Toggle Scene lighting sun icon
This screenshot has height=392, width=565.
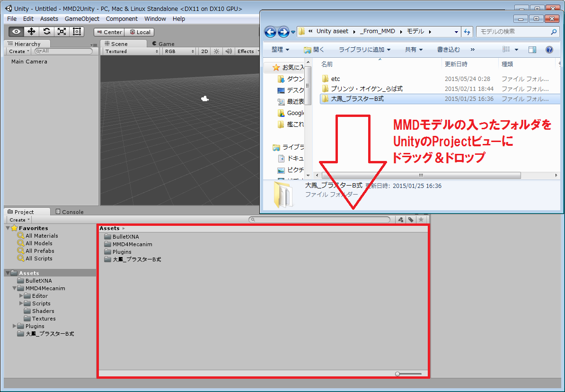216,52
